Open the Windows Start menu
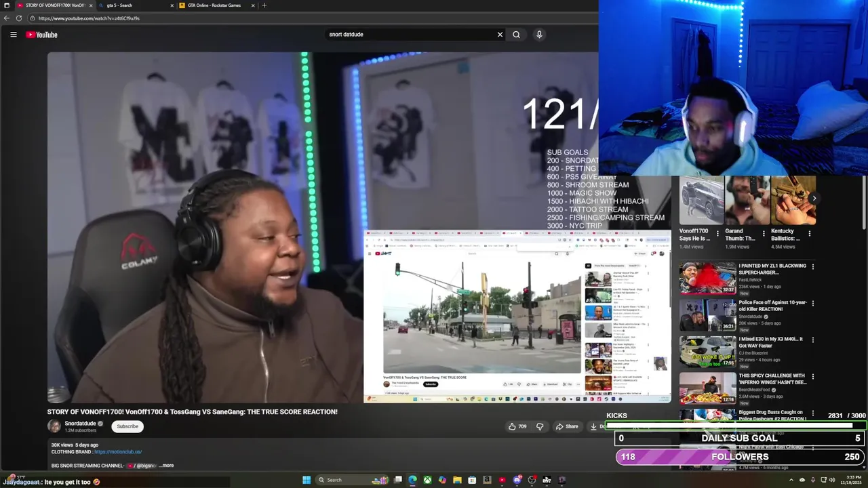This screenshot has width=868, height=488. pyautogui.click(x=307, y=480)
